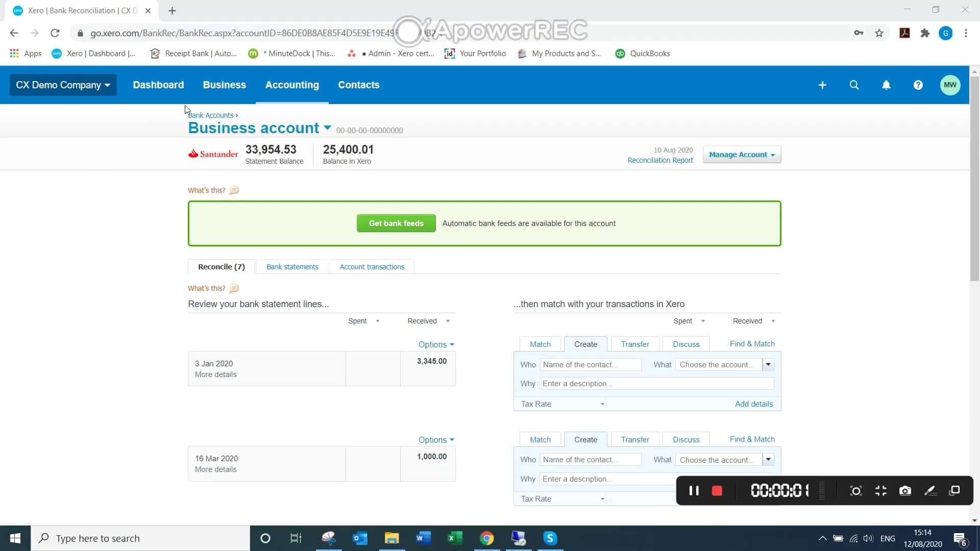Open the ApowerREC annotation pen tool

(x=930, y=490)
